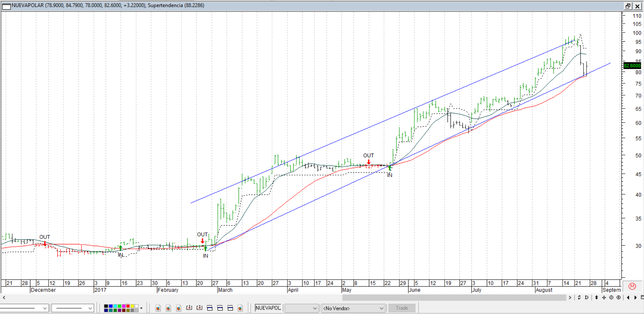Click the NUEVAPOL symbol input field

click(268, 308)
